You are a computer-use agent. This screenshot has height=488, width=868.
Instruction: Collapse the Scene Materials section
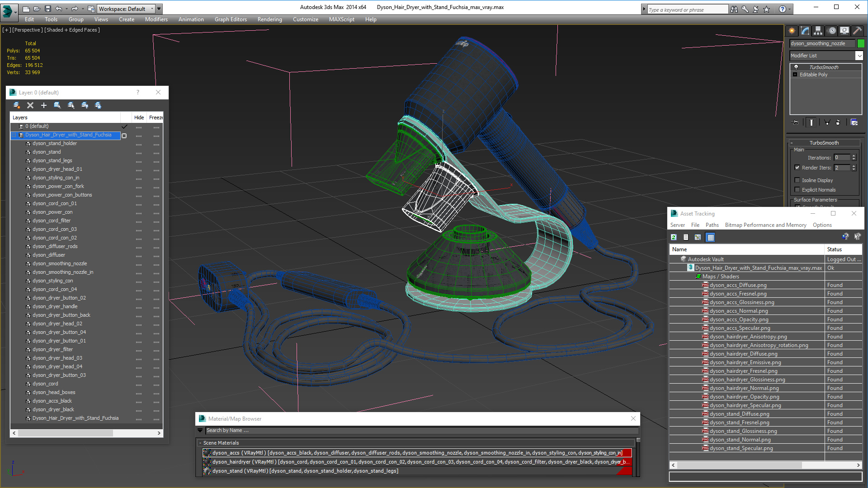[x=200, y=443]
